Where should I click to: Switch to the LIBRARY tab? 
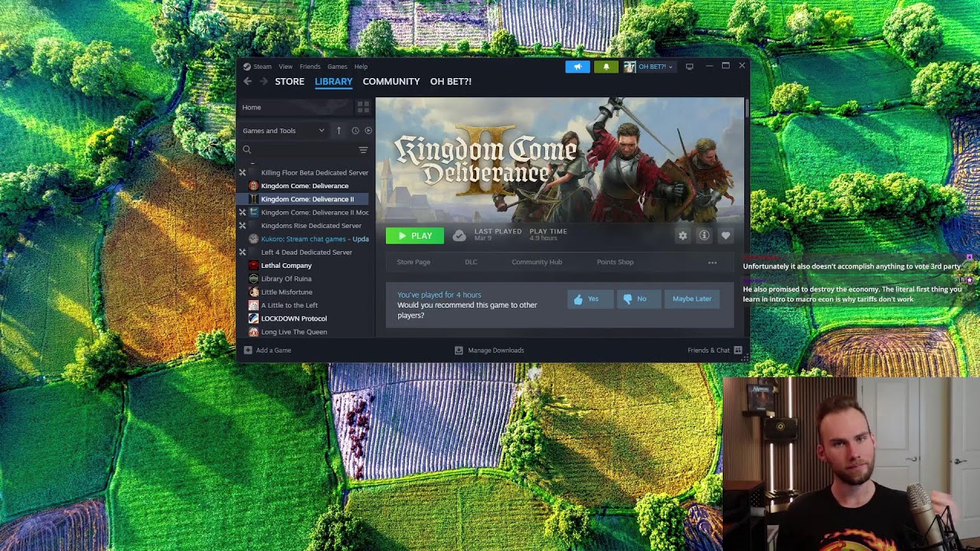334,81
